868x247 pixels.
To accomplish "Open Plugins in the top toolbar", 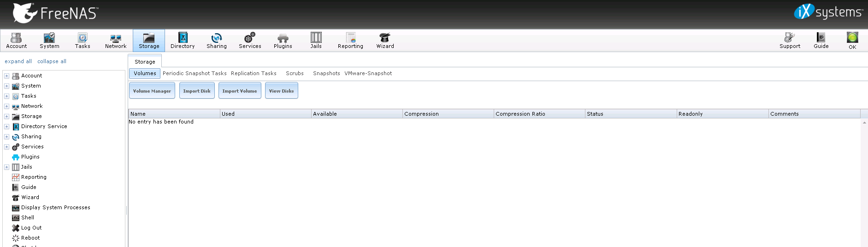I will pos(283,41).
